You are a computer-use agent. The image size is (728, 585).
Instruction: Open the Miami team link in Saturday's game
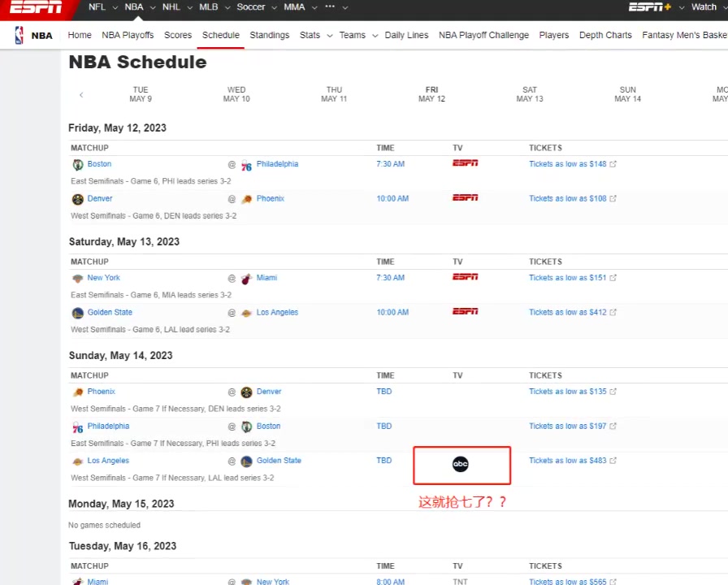(266, 278)
